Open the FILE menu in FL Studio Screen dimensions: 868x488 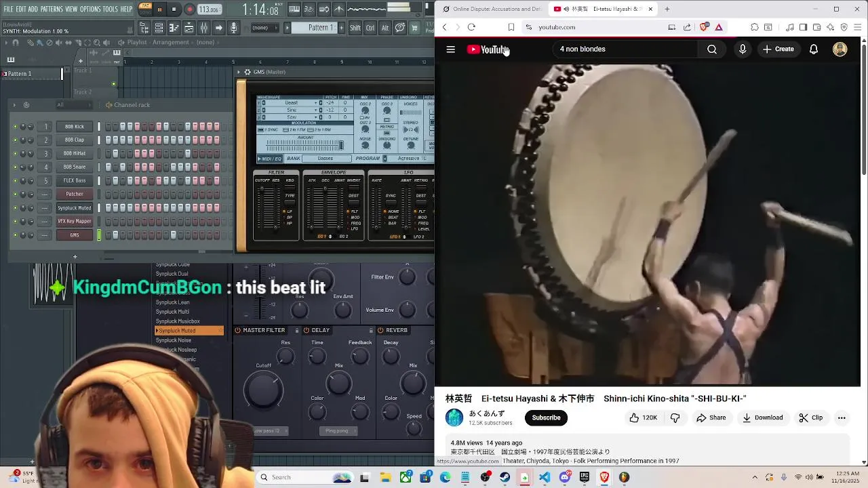tap(8, 9)
